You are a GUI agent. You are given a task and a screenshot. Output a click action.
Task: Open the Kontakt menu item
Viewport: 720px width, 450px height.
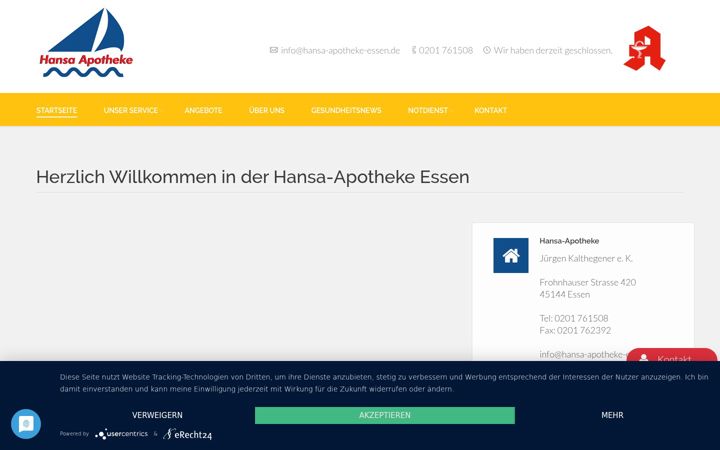click(490, 110)
